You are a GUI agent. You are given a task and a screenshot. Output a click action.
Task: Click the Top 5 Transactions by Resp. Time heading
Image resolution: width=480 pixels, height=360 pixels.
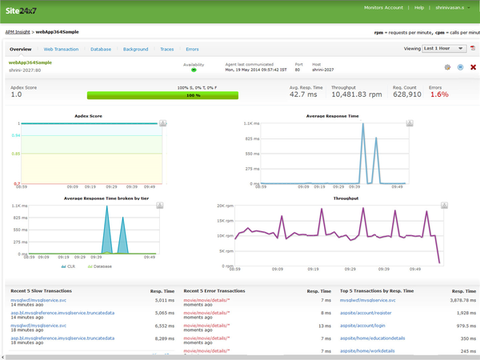[377, 291]
